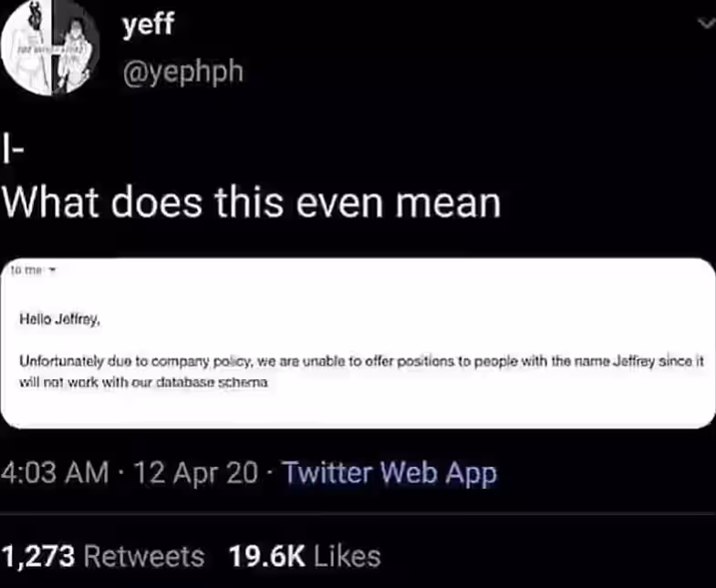The image size is (716, 588).
Task: View the 1,273 Retweets list
Action: pyautogui.click(x=103, y=556)
